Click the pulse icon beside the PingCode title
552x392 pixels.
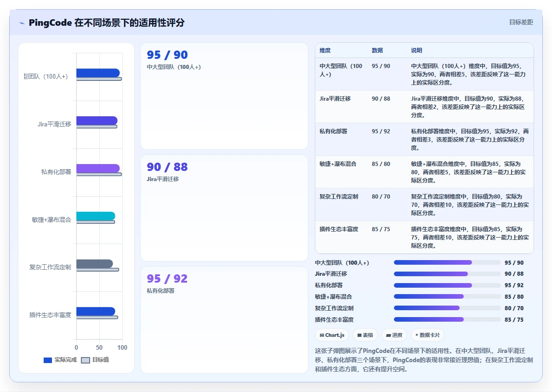[22, 23]
